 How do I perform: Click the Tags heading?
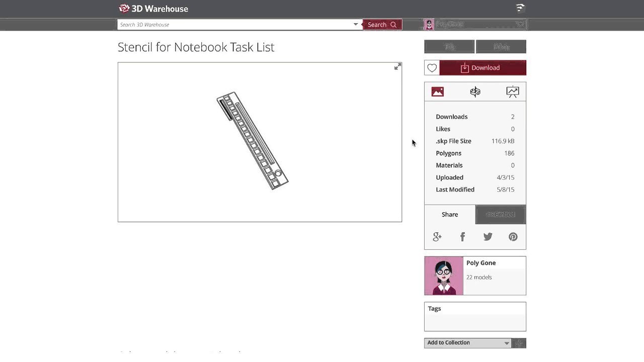point(434,309)
